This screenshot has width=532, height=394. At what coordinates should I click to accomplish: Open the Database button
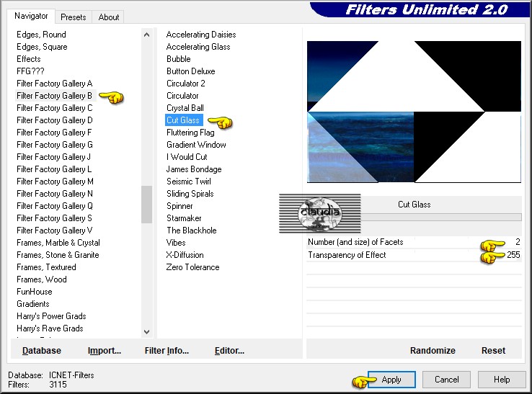pos(42,350)
